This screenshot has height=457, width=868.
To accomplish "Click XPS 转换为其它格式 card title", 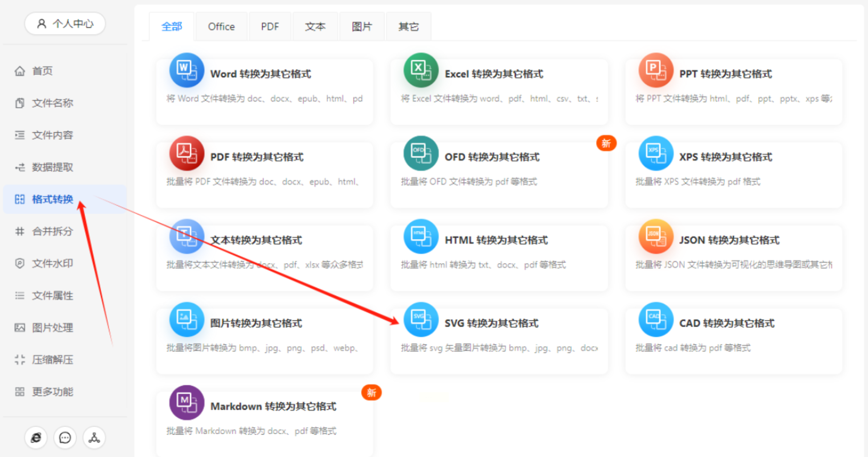I will (x=725, y=157).
